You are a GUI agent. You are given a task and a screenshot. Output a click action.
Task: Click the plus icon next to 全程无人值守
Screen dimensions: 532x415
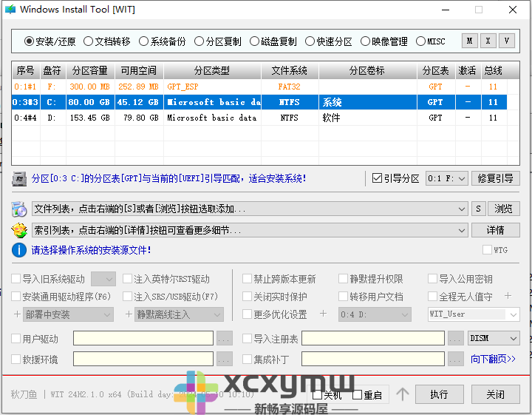pos(508,296)
